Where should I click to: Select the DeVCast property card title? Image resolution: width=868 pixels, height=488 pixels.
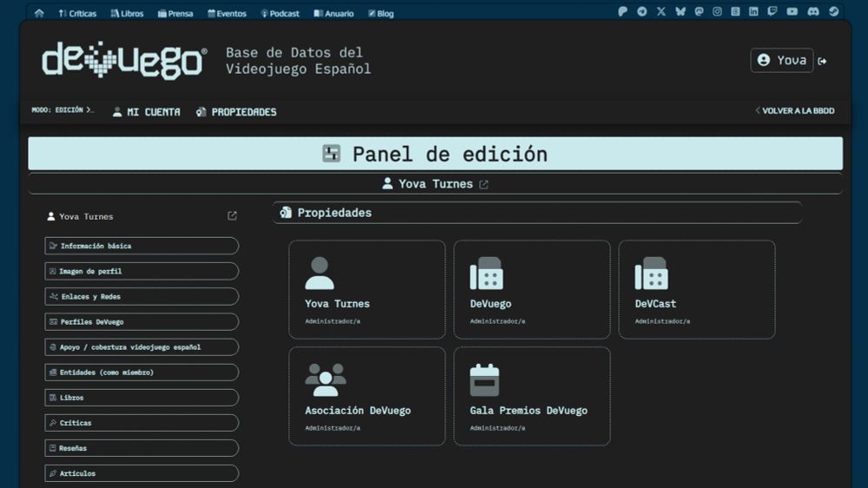pos(655,304)
